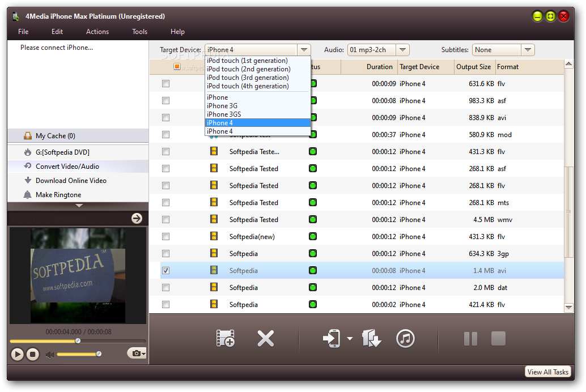
Task: Click the Softpedia preview video thumbnail
Action: tap(78, 275)
